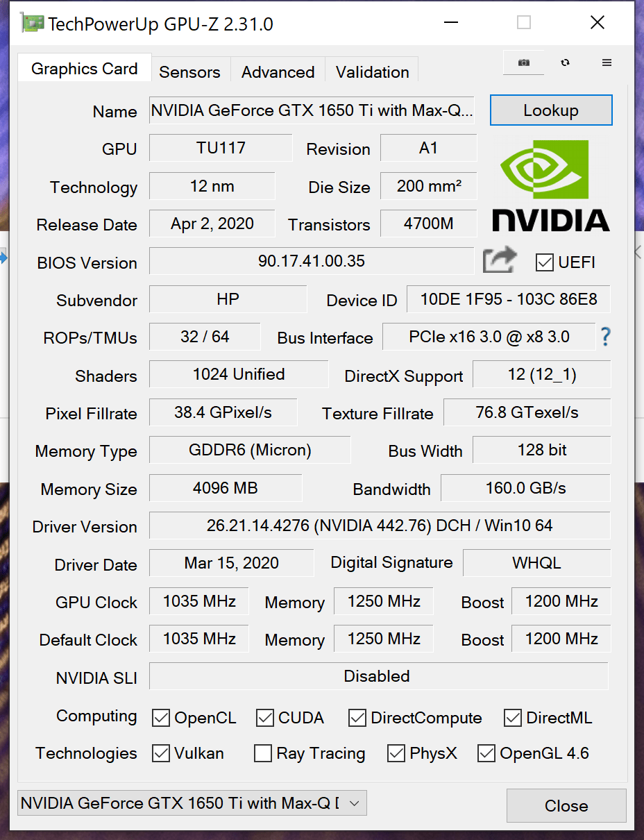644x840 pixels.
Task: Open the Validation tab
Action: point(372,72)
